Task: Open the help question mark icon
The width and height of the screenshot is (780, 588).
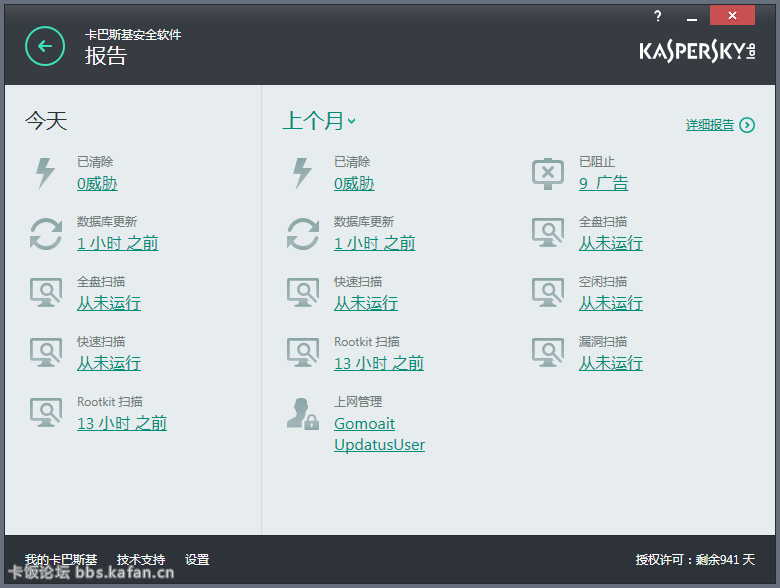Action: [658, 16]
